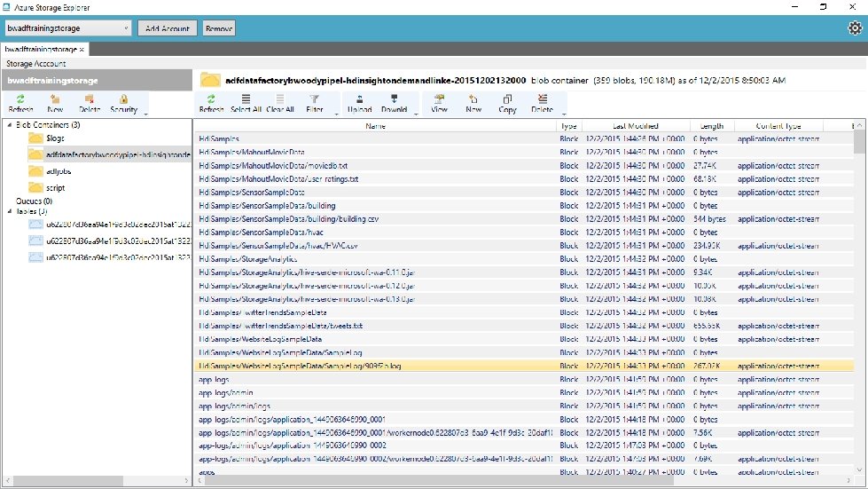Click Delete blob icon in blob toolbar
This screenshot has width=868, height=489.
coord(542,104)
